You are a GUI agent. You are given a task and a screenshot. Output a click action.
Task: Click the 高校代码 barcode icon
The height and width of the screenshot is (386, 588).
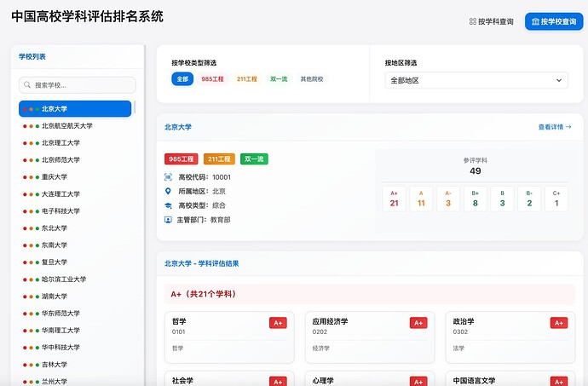[x=169, y=177]
